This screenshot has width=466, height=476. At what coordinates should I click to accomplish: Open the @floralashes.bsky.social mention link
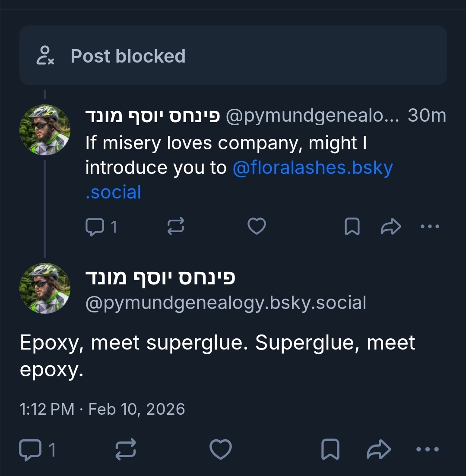pyautogui.click(x=312, y=168)
